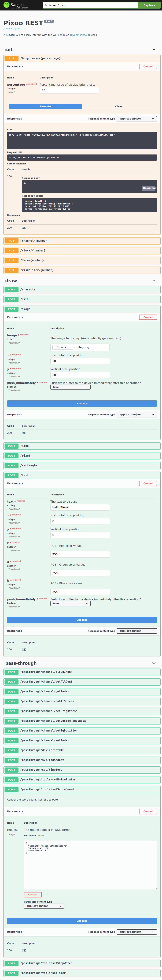Click the spec URL field containing /apispec_1.json
The height and width of the screenshot is (980, 162).
pos(90,5)
